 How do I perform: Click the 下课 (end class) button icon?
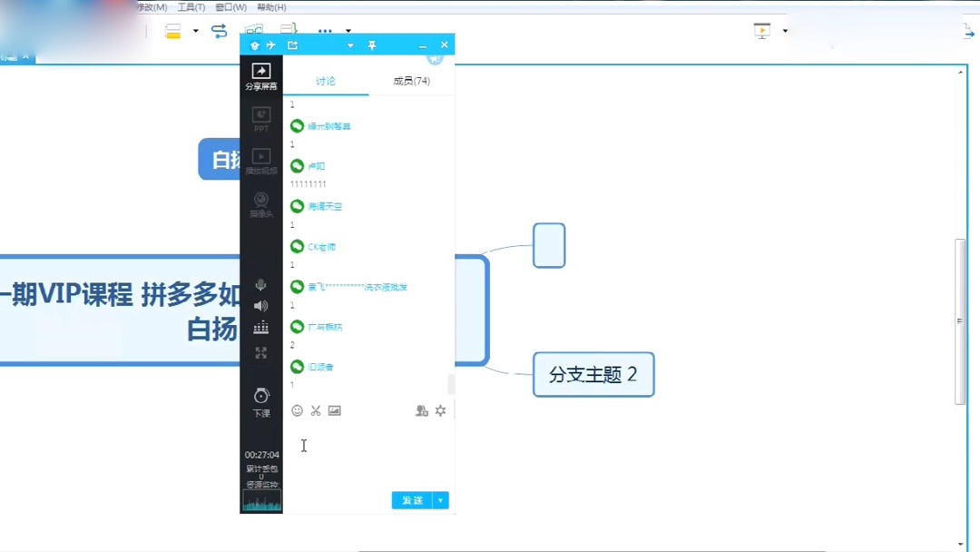pos(260,394)
